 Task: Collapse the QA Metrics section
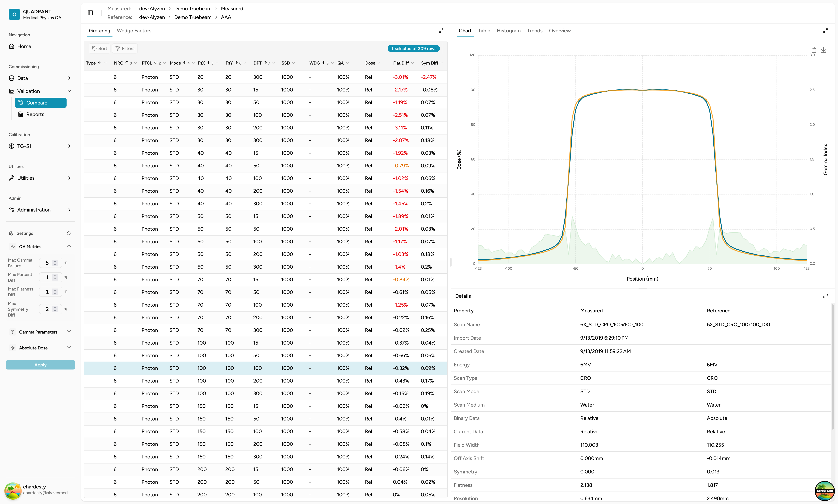pyautogui.click(x=69, y=246)
